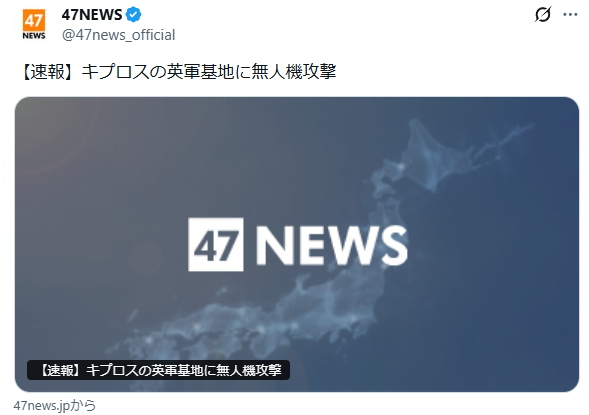Click the blue verified badge
The height and width of the screenshot is (415, 589).
pos(133,15)
